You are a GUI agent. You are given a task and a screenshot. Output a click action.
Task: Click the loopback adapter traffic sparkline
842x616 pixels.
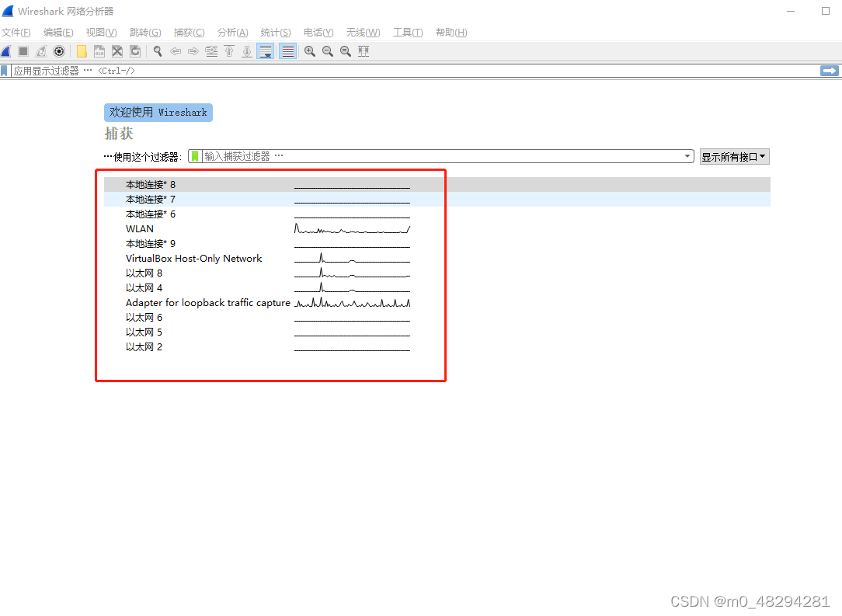(353, 302)
